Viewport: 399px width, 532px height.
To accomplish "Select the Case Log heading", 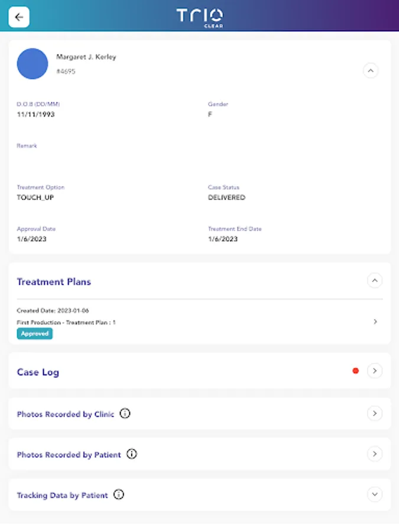I will (38, 372).
